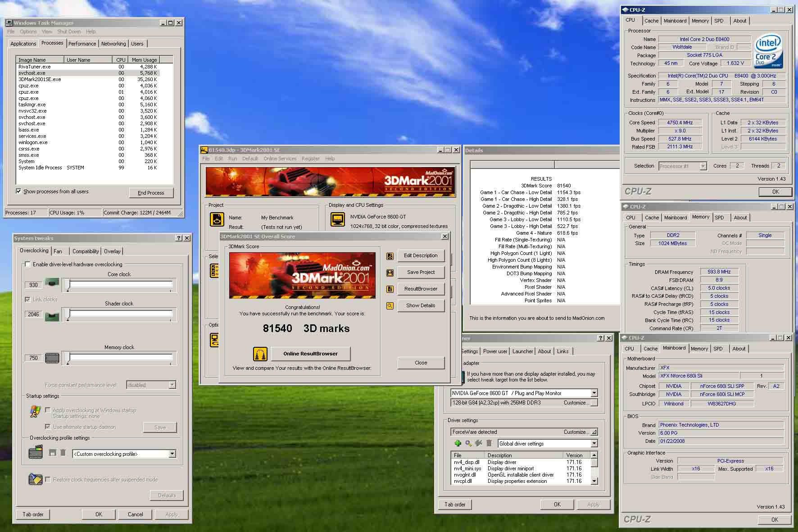
Task: Click the wrench tools icon in Driver settings
Action: click(x=479, y=444)
